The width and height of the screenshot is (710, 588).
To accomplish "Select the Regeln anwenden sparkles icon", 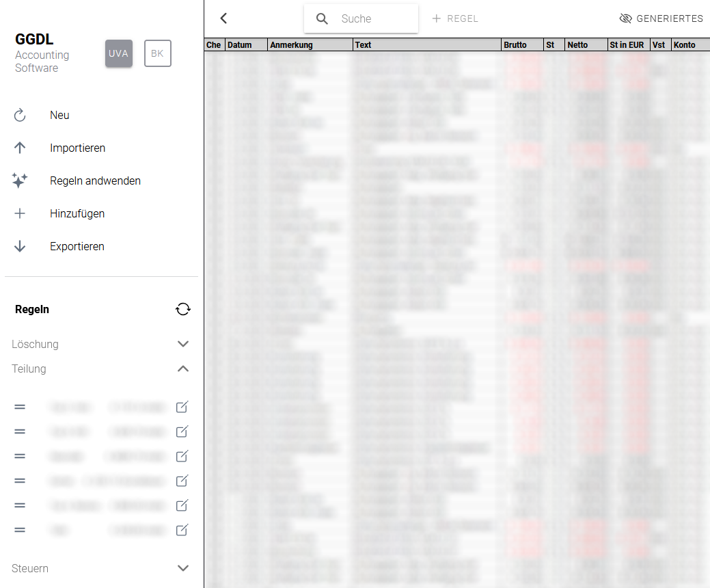I will point(20,181).
